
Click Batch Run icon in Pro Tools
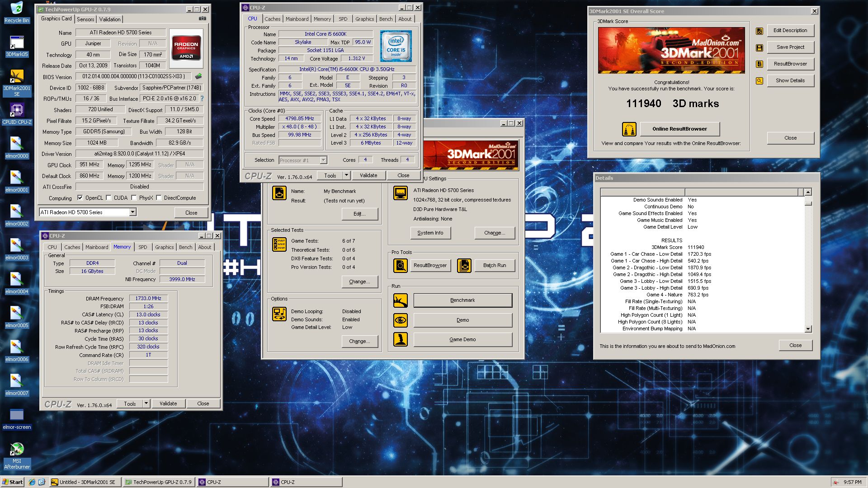464,266
